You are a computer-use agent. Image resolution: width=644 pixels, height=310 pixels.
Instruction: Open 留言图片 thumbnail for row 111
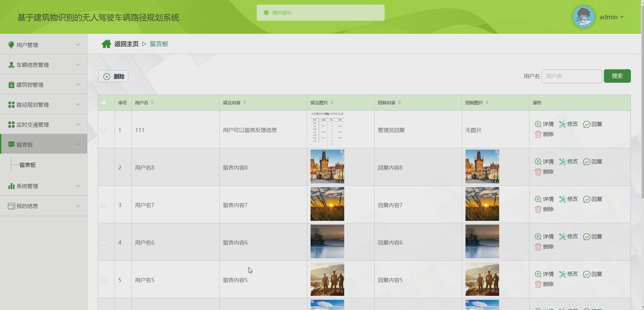(327, 129)
